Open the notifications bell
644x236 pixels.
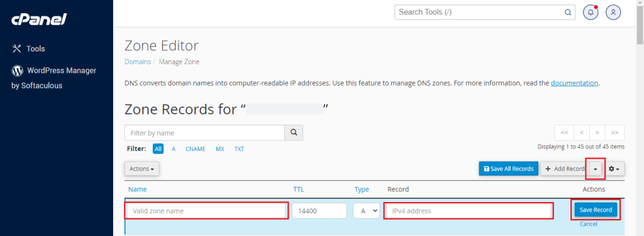click(591, 13)
